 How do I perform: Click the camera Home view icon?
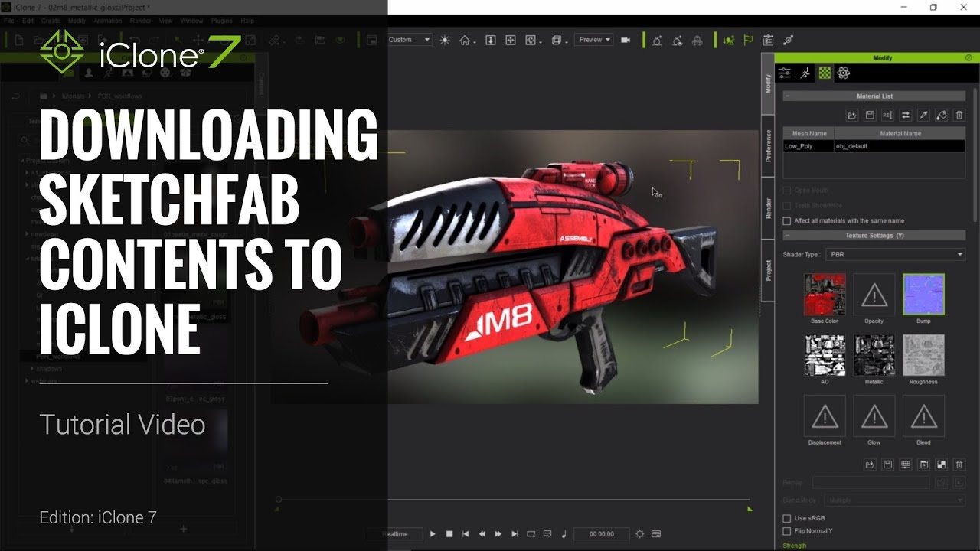click(465, 40)
